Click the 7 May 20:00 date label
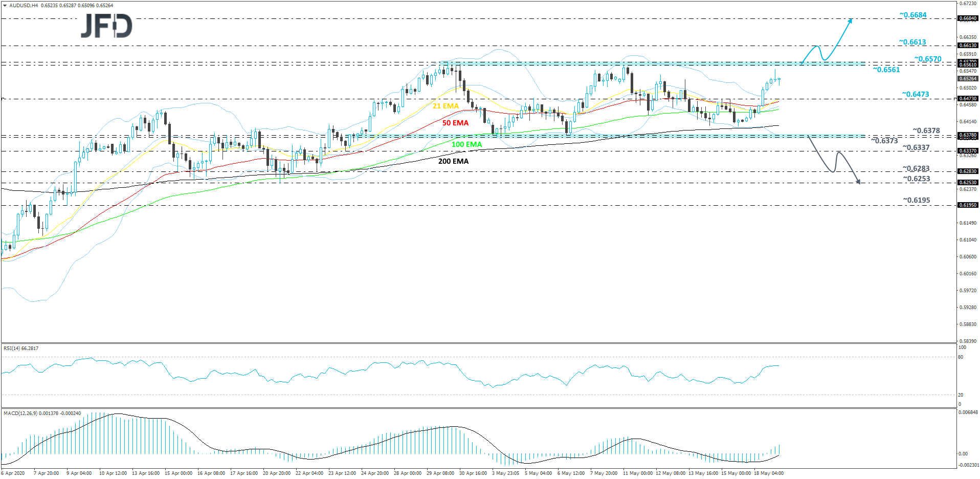The image size is (980, 479). 604,473
